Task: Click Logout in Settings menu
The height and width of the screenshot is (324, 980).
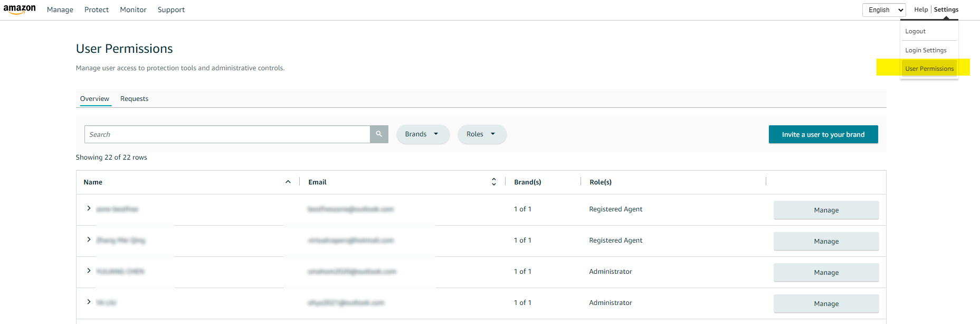Action: point(915,32)
